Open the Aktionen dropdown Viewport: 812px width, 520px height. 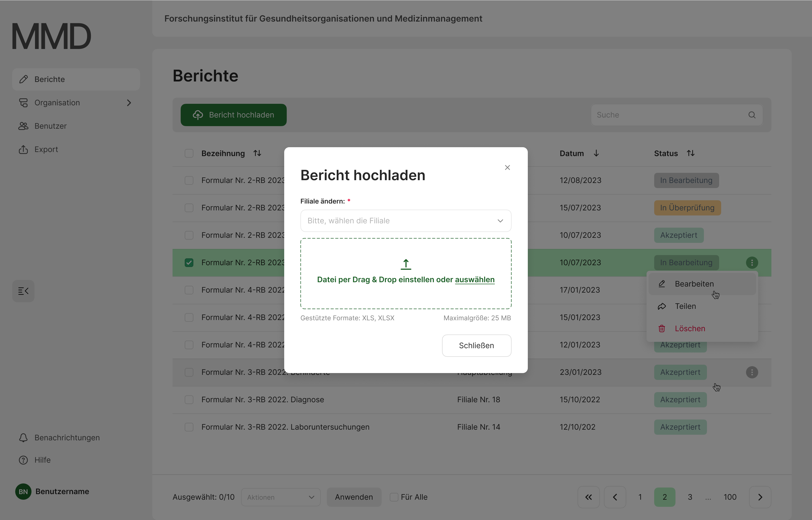281,497
